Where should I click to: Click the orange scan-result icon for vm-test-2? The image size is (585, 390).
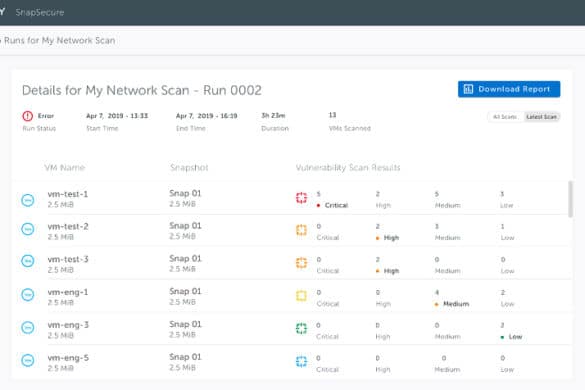[301, 230]
